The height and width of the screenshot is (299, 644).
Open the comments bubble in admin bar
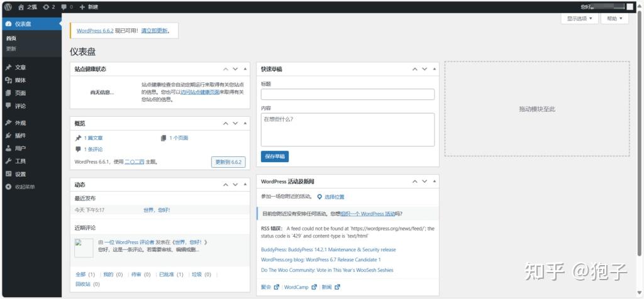point(67,7)
